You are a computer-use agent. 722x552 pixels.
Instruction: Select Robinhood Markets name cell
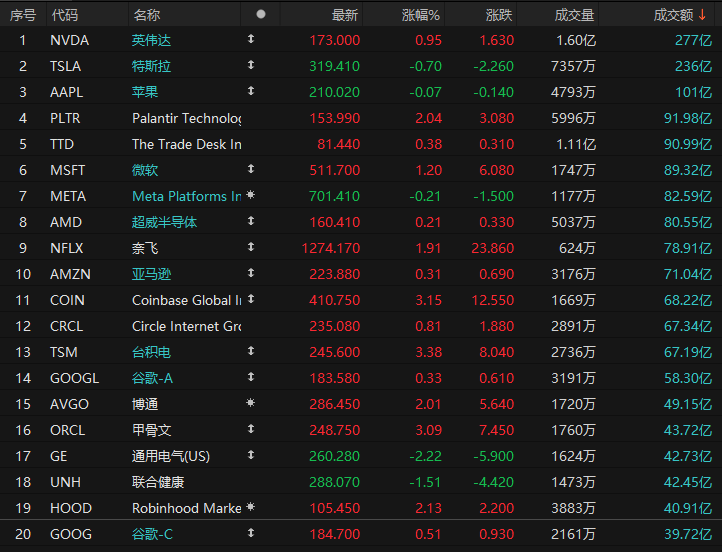click(x=186, y=508)
